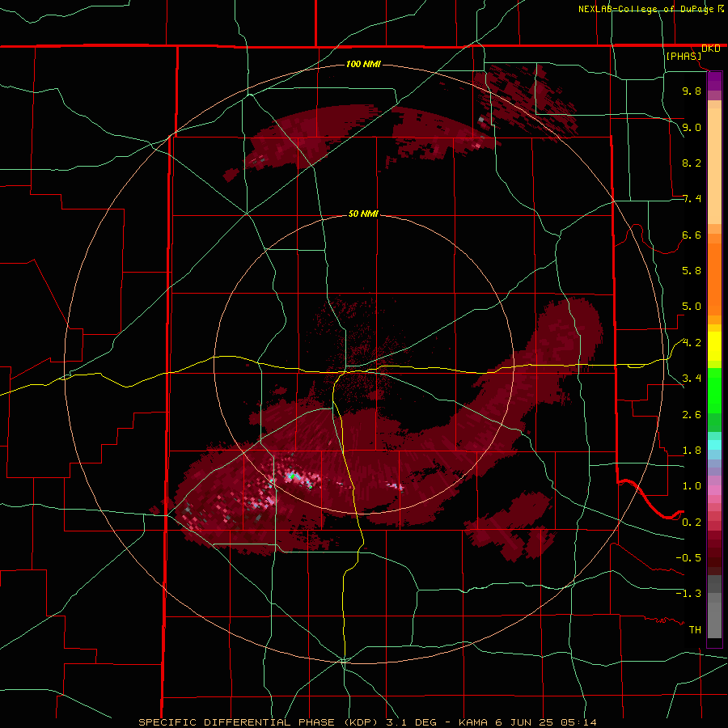Click the 5.0 value on the color scale
Viewport: 728px width, 728px height.
point(692,307)
